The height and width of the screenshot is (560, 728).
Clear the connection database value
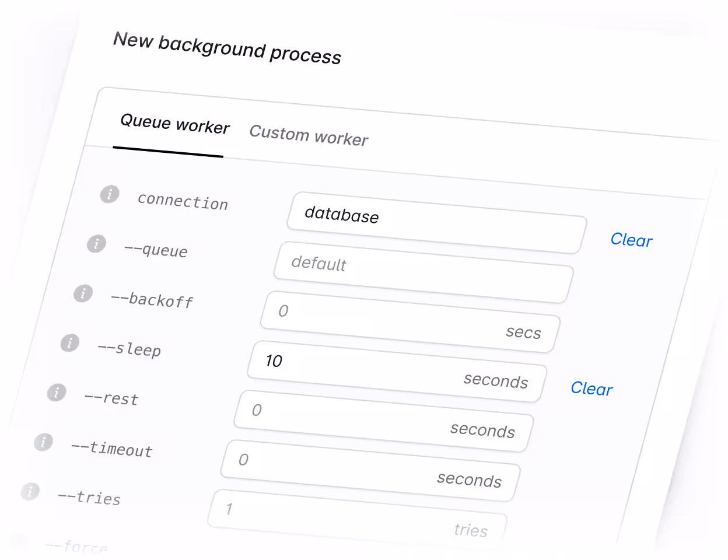(x=631, y=240)
